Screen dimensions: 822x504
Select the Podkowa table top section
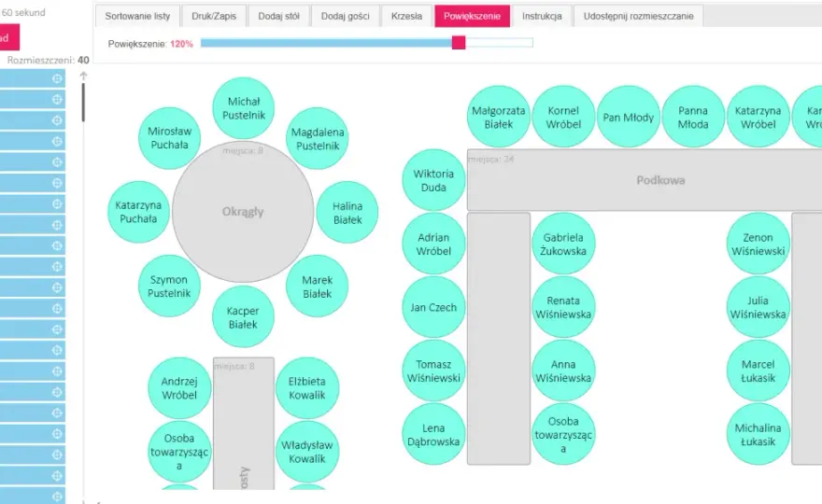click(645, 180)
